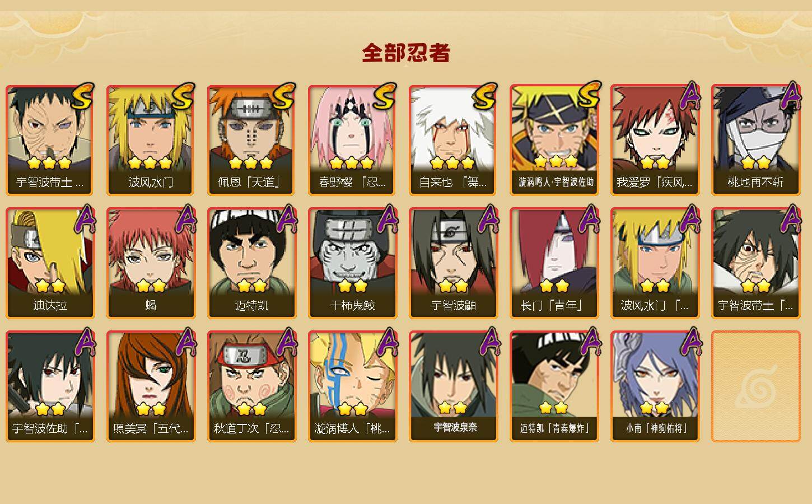
Task: Open the 迈特凯「青春爆炸」 card
Action: pos(554,386)
